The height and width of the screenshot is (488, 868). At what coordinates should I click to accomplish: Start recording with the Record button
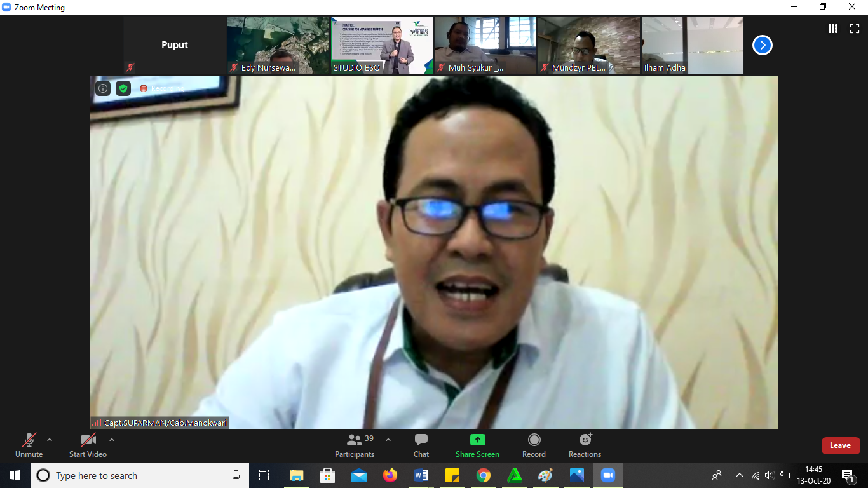(534, 445)
